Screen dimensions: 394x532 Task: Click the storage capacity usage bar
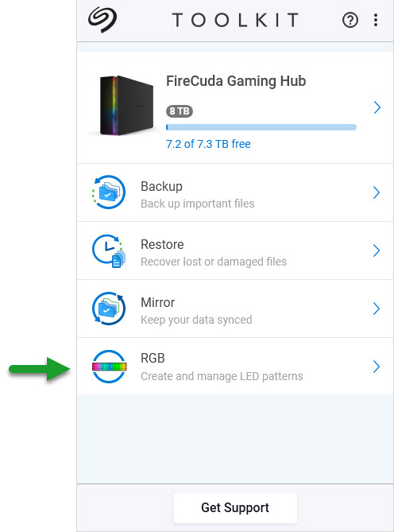(x=261, y=127)
